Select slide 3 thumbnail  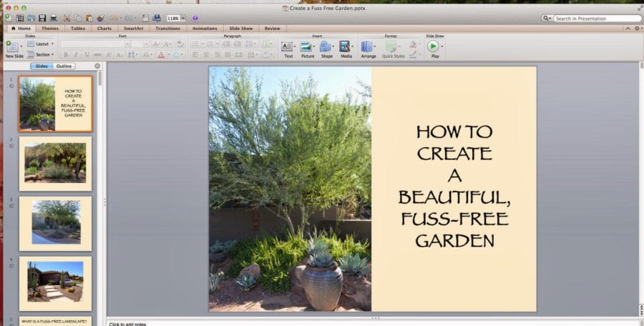[55, 223]
